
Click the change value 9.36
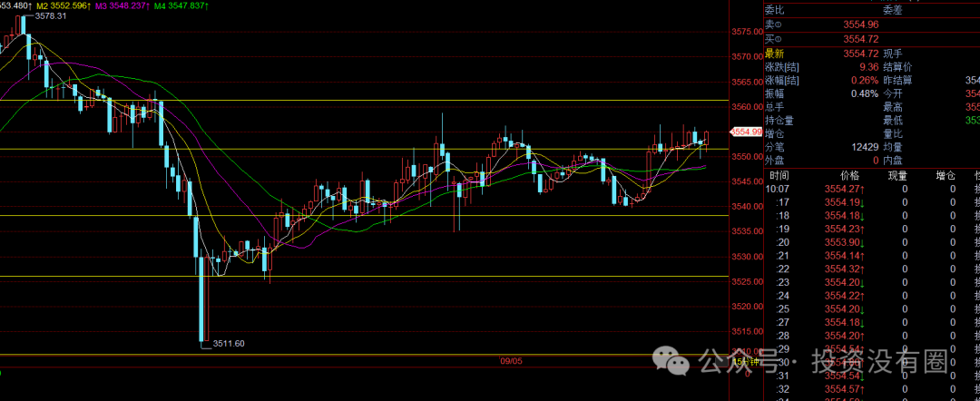tap(869, 67)
